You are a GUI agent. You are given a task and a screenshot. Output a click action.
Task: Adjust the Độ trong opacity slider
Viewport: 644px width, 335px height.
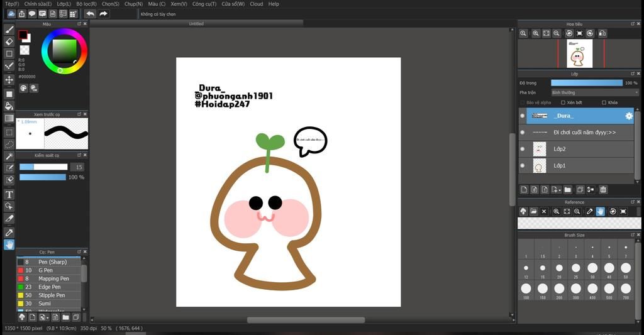[587, 83]
